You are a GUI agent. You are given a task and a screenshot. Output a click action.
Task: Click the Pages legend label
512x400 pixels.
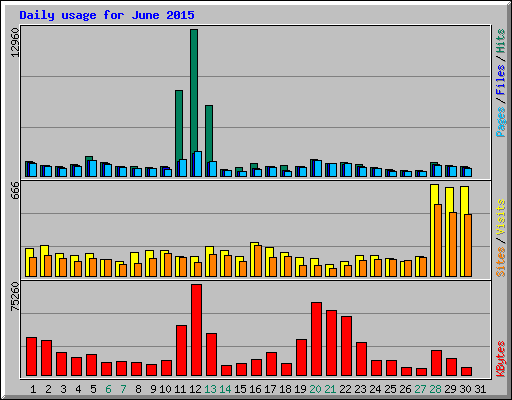(500, 122)
